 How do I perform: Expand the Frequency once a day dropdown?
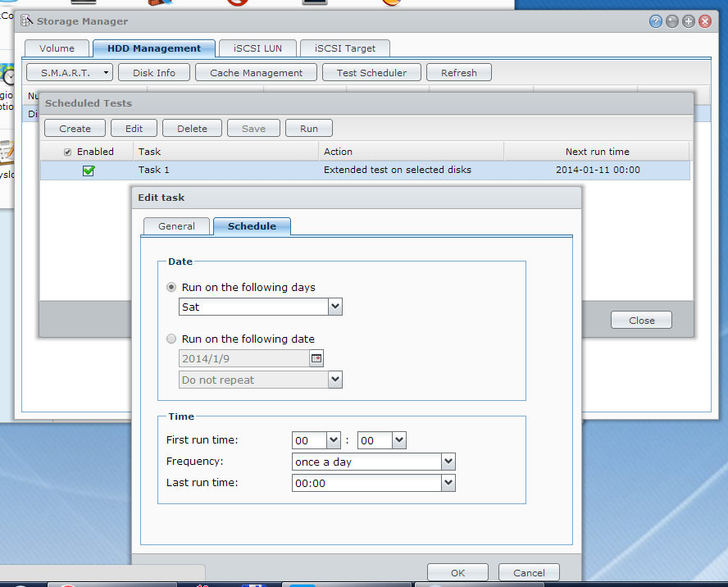[x=448, y=462]
